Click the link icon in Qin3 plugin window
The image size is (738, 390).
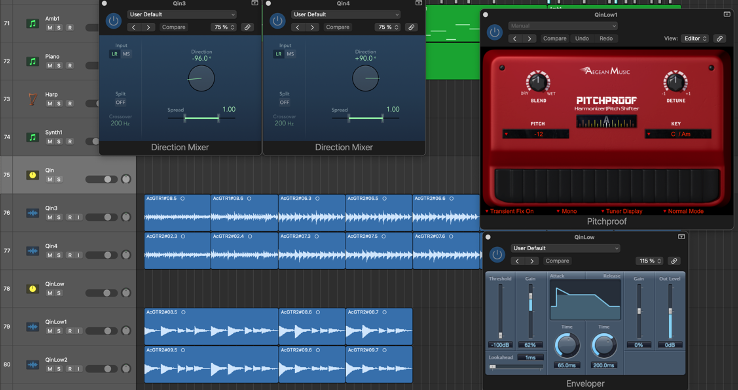click(x=247, y=27)
